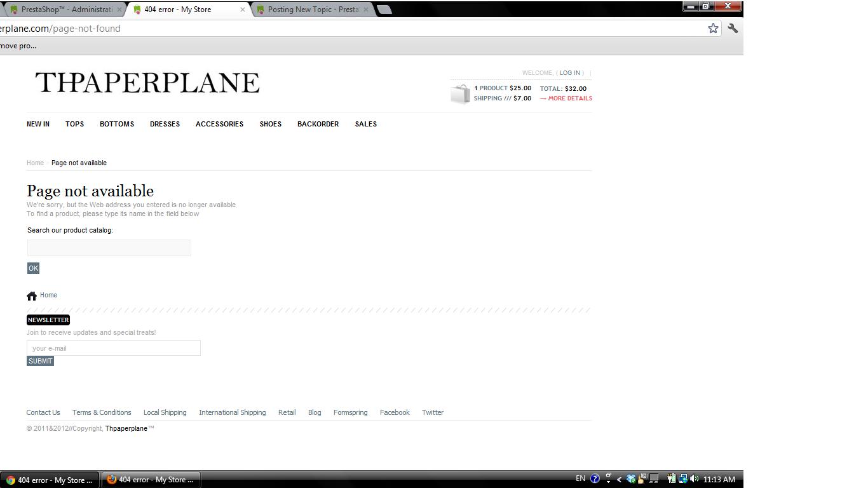Open the TOPS menu category

74,124
